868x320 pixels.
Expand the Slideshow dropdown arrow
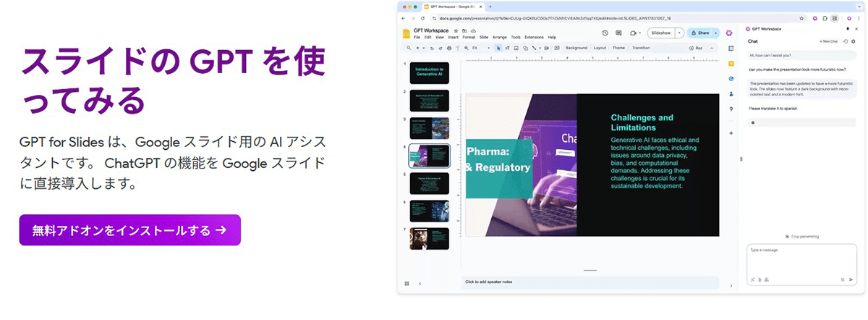(x=680, y=33)
